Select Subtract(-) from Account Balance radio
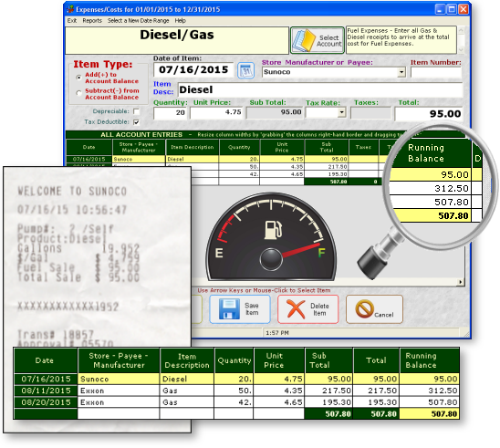This screenshot has height=448, width=500. tap(78, 93)
